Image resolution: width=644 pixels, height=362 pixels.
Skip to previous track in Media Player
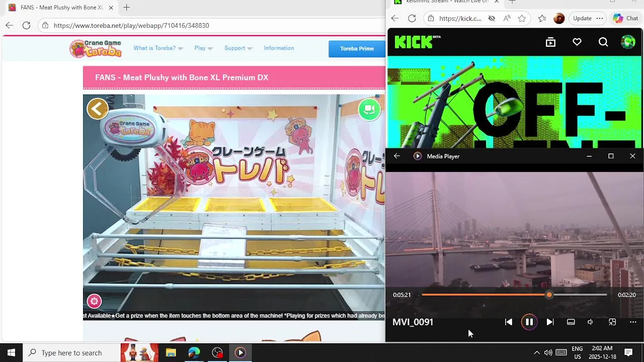pyautogui.click(x=509, y=322)
